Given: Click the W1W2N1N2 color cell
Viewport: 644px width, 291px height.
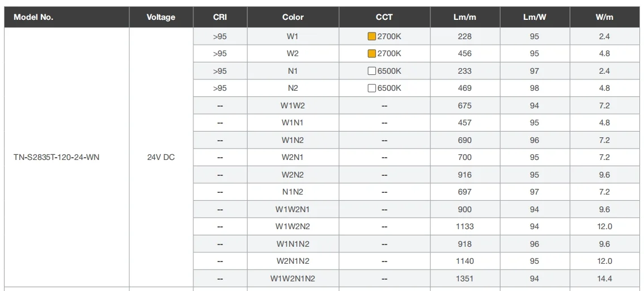Looking at the screenshot, I should pyautogui.click(x=293, y=279).
